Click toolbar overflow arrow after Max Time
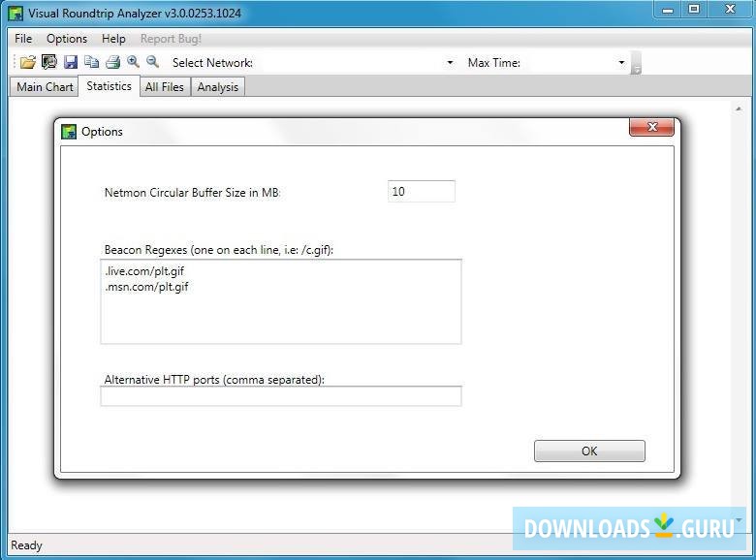This screenshot has width=756, height=560. 637,63
